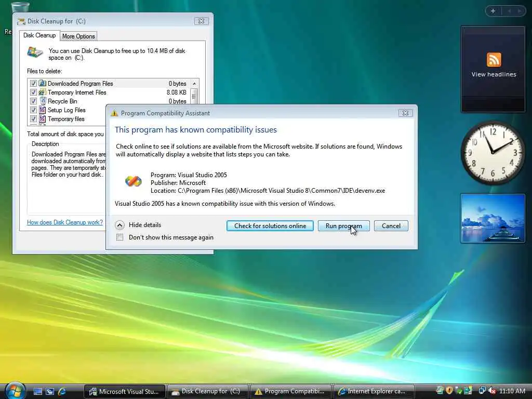Click the Temporary Internet Files row icon
Image resolution: width=532 pixels, height=399 pixels.
(x=42, y=92)
